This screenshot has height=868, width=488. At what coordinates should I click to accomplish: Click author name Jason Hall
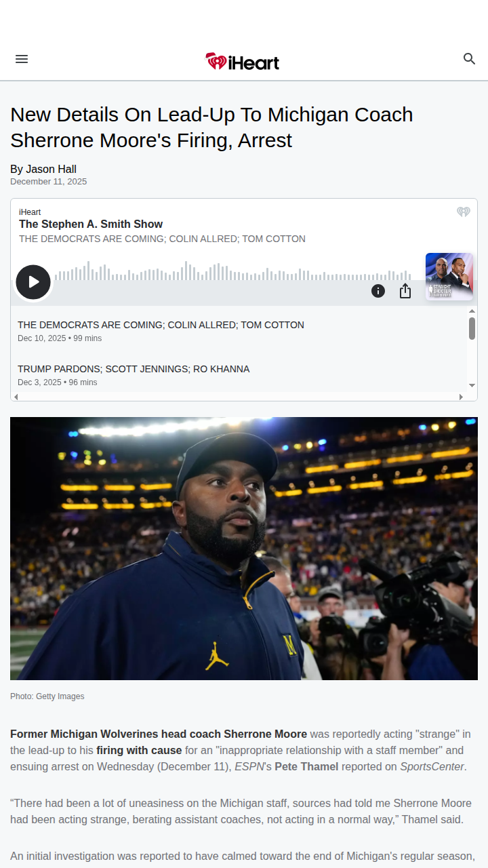52,169
